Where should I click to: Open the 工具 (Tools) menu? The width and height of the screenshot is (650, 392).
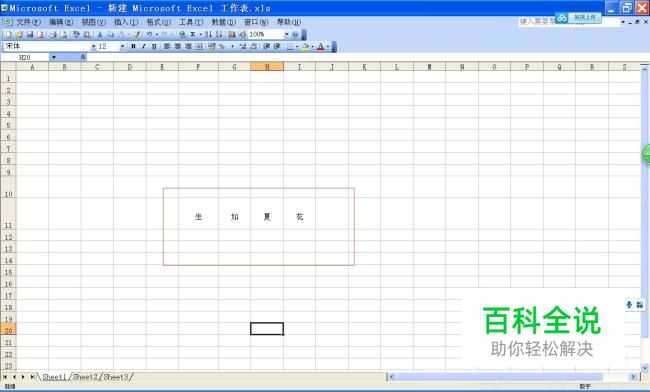[x=191, y=22]
